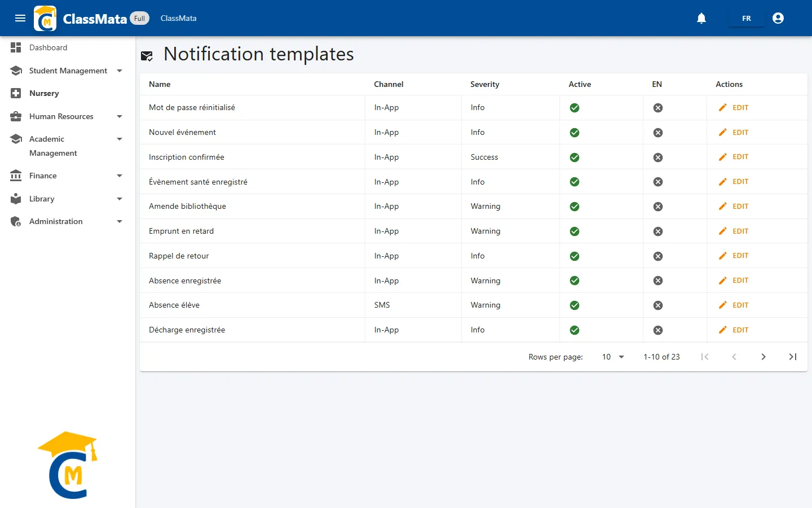812x508 pixels.
Task: Select Library in the sidebar
Action: 68,199
